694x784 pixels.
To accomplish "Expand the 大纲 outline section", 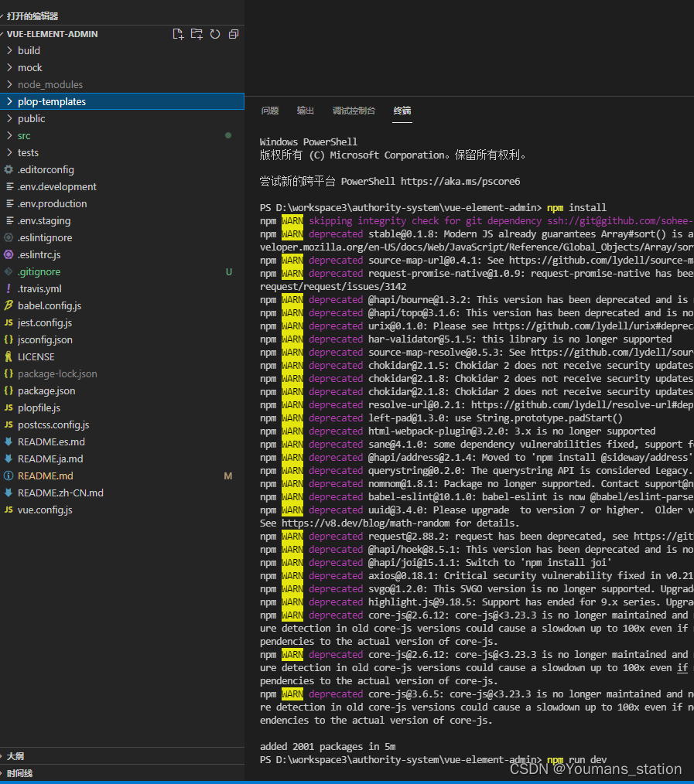I will [x=15, y=756].
